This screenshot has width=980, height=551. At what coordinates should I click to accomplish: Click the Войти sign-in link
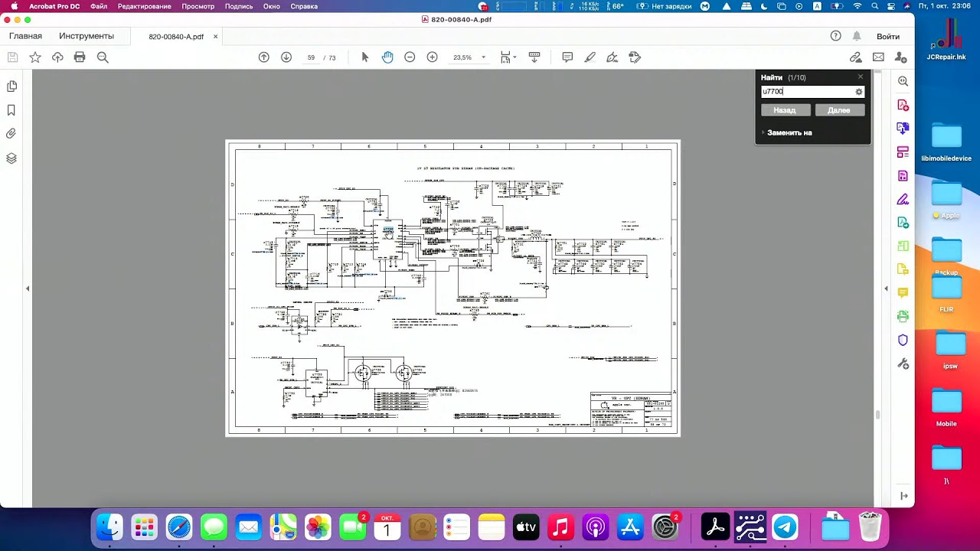coord(888,37)
